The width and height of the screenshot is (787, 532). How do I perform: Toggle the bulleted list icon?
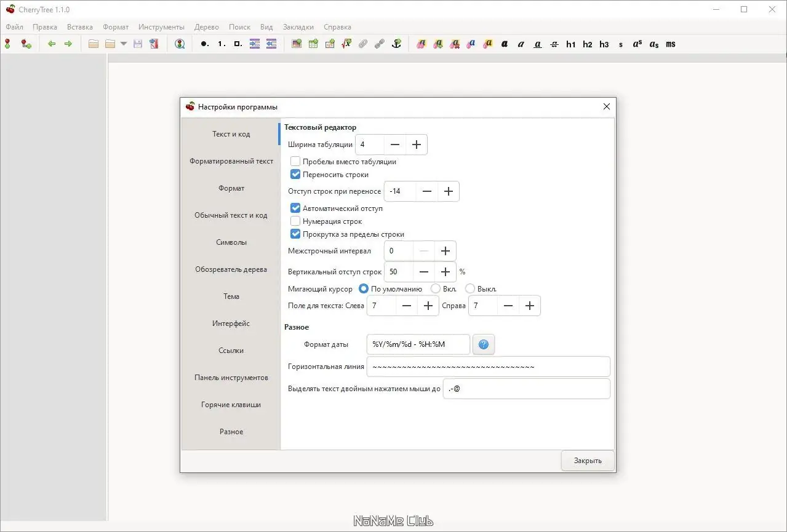tap(204, 44)
